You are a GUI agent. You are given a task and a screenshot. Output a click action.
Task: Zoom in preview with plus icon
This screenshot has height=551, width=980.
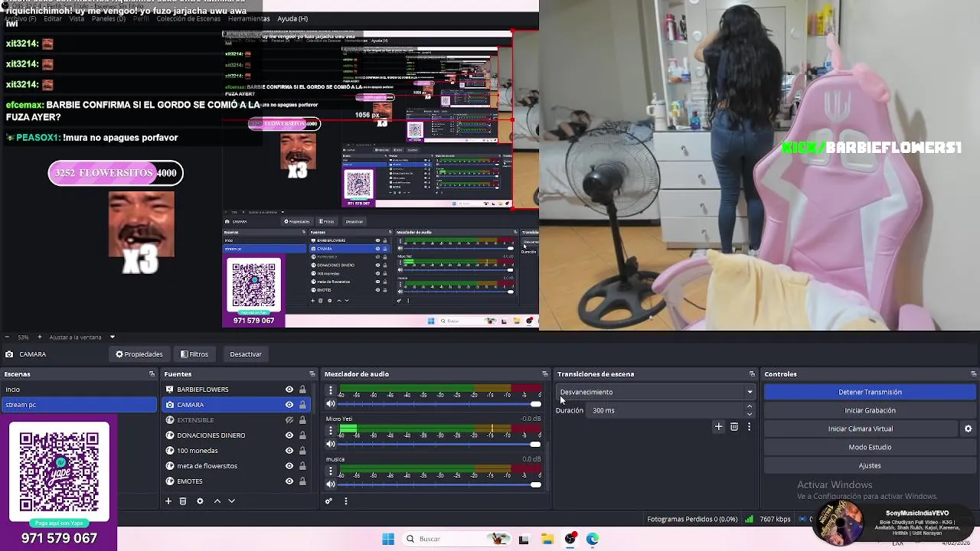(x=38, y=337)
